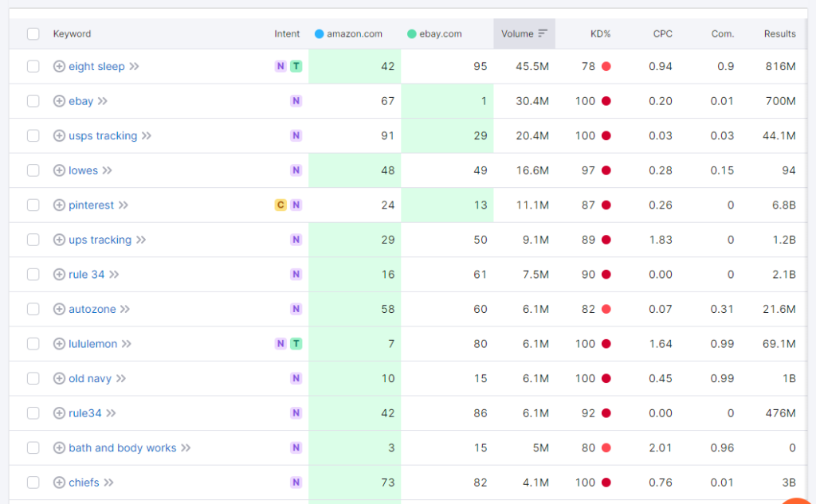Open the eight sleep keyword link

coord(96,67)
